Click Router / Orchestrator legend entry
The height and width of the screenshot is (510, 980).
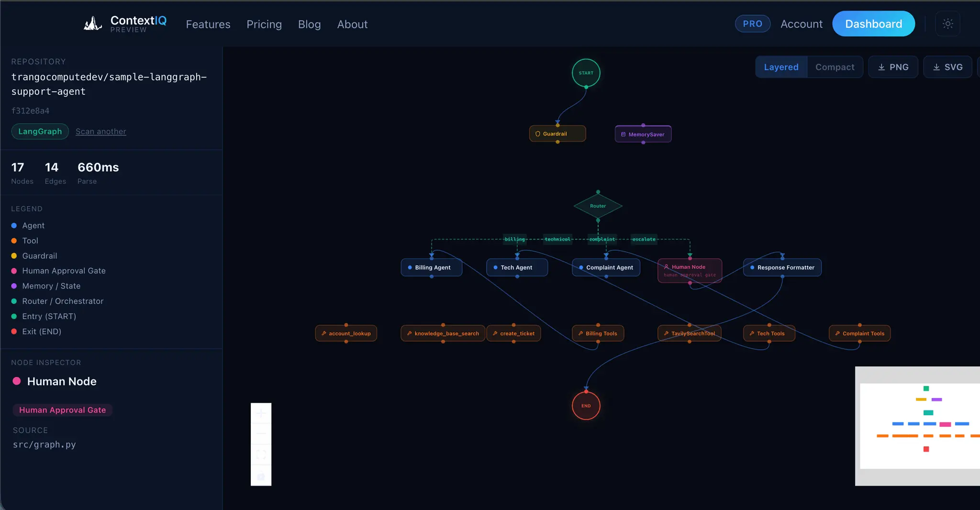[x=57, y=301]
